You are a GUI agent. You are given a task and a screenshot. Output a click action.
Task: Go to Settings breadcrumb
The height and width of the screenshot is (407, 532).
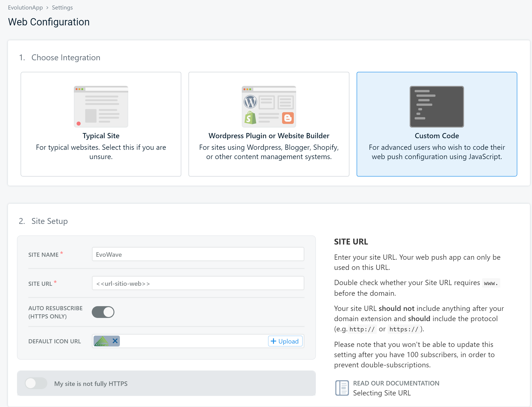click(x=62, y=7)
